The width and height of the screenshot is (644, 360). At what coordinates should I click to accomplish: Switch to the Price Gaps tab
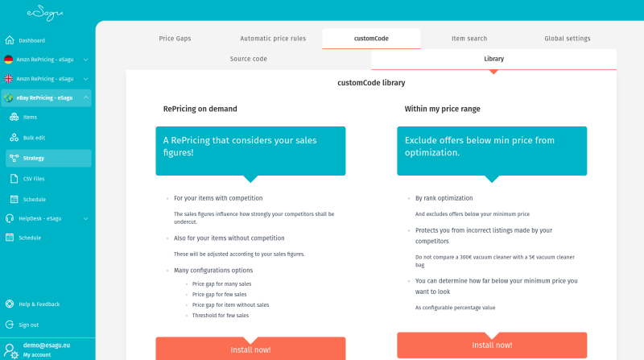tap(175, 39)
